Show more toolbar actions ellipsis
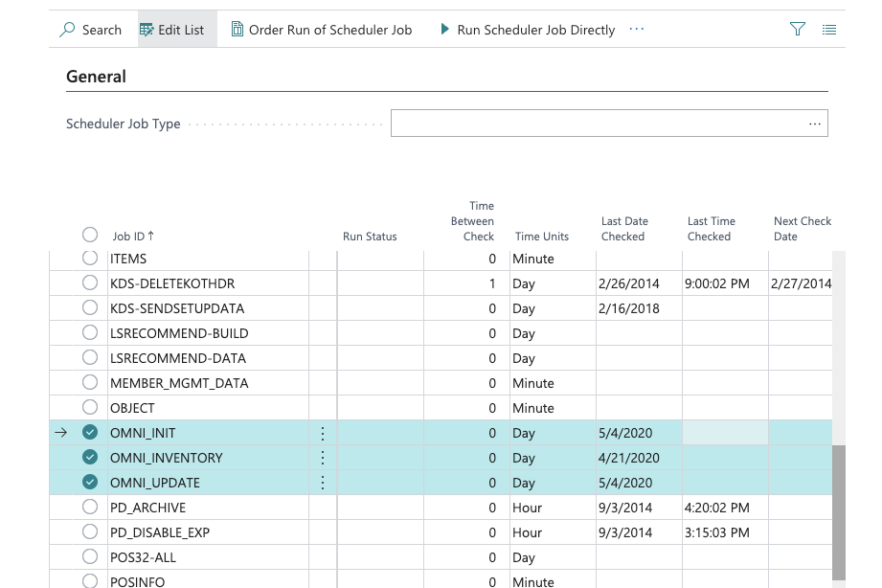 tap(637, 30)
